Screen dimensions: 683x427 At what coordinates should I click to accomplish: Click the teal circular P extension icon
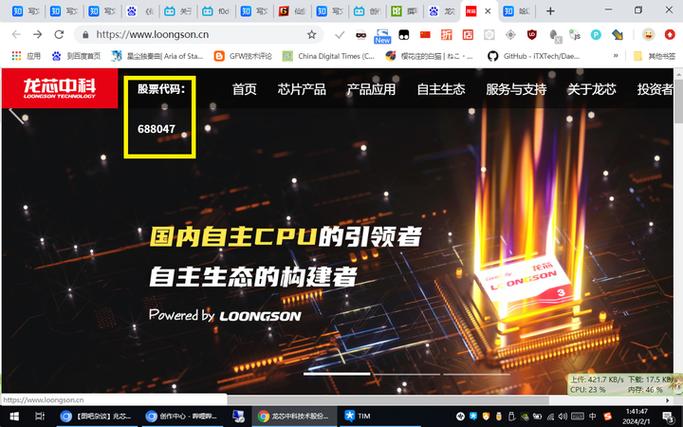point(596,35)
